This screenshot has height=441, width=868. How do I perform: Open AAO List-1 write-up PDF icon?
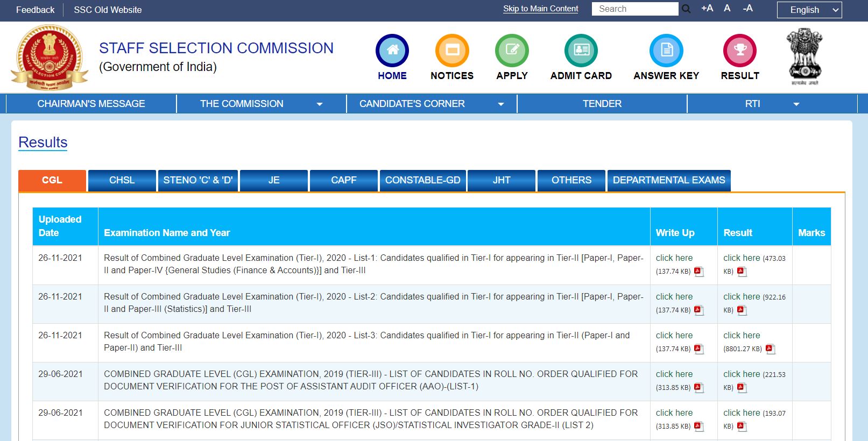(698, 388)
